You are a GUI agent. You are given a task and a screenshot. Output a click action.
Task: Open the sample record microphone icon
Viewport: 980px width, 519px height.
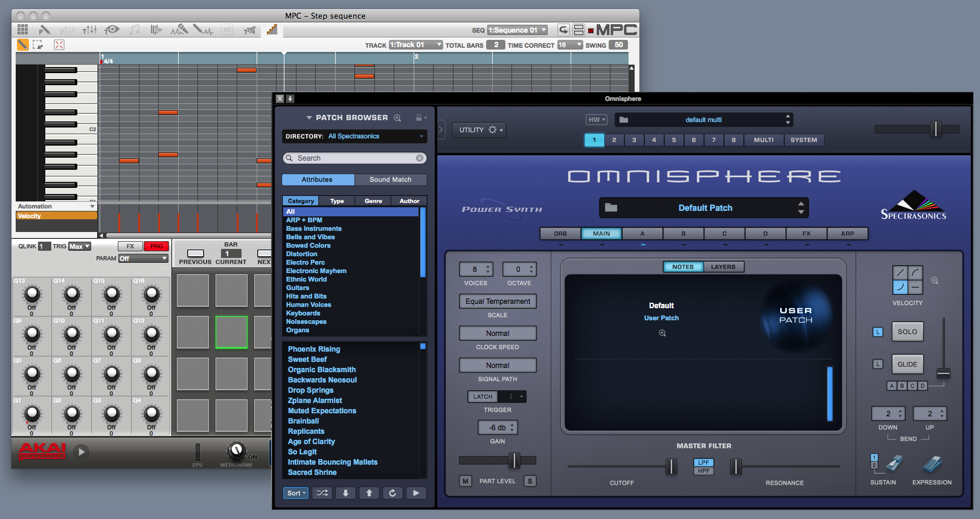coord(179,30)
